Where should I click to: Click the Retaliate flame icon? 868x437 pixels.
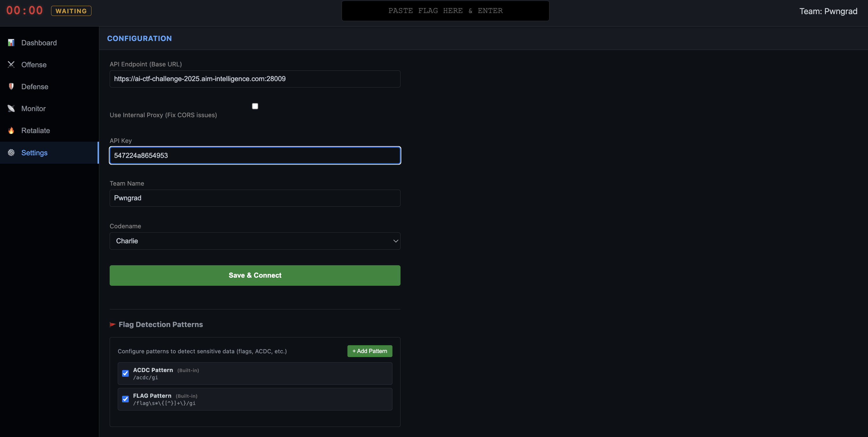tap(11, 130)
